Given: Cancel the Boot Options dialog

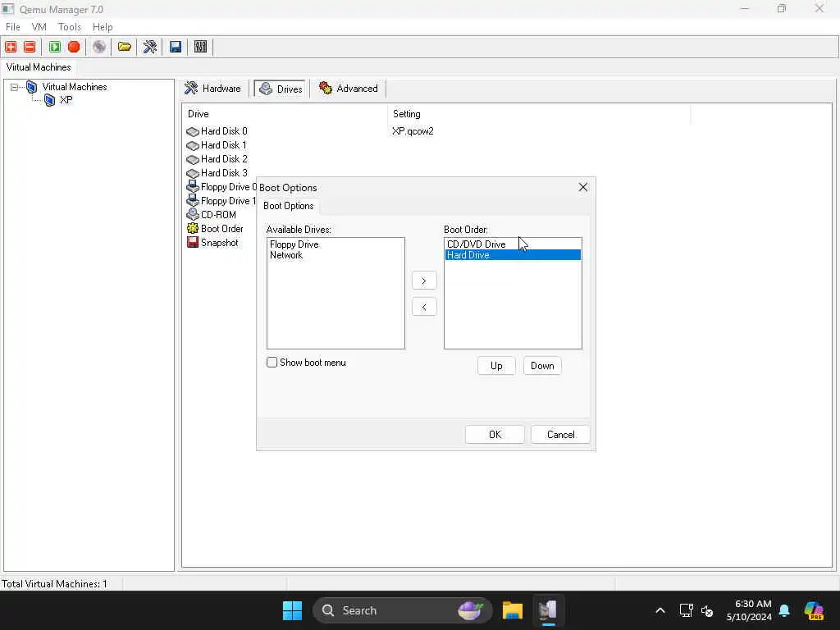Looking at the screenshot, I should 560,435.
